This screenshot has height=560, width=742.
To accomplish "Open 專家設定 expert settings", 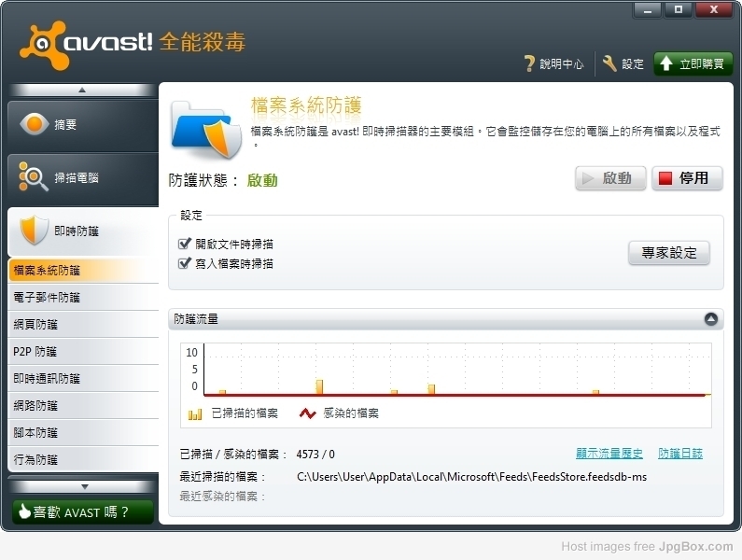I will pyautogui.click(x=668, y=253).
